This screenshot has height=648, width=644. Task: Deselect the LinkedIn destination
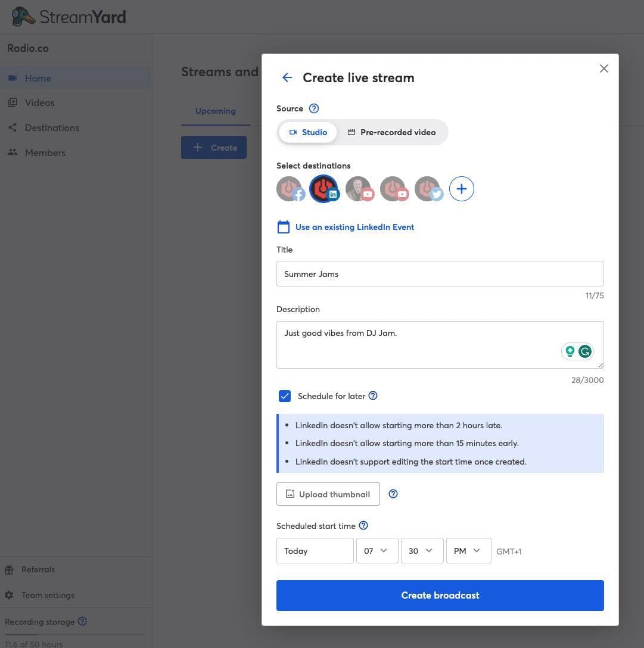tap(324, 189)
